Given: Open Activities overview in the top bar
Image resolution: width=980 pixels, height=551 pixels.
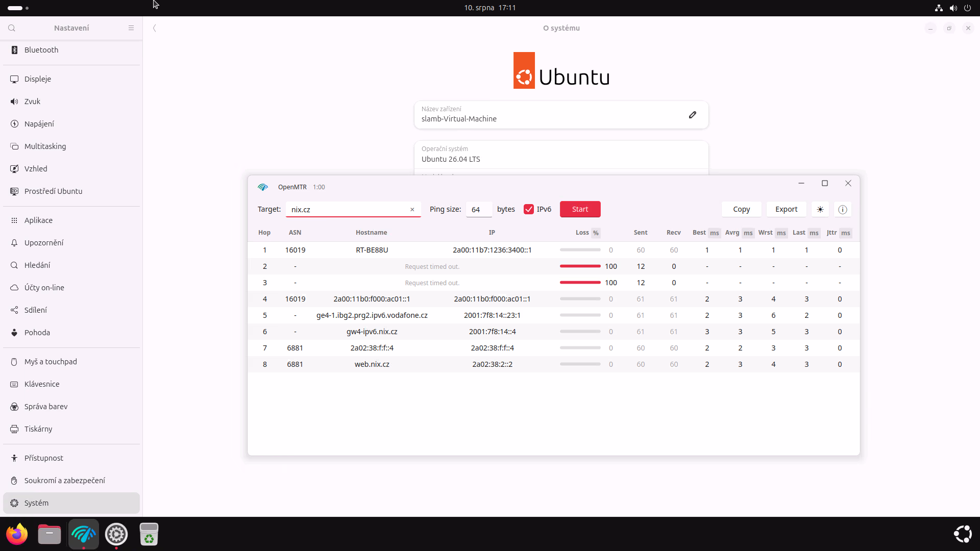Looking at the screenshot, I should 18,8.
